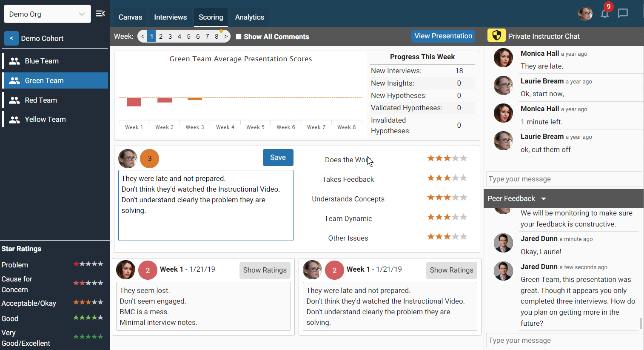Click Jared Dunn's avatar on Okay, Laurie message

pyautogui.click(x=503, y=243)
